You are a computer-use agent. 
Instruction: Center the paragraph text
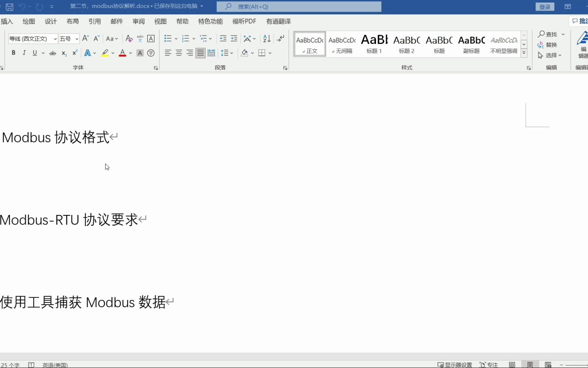(179, 53)
